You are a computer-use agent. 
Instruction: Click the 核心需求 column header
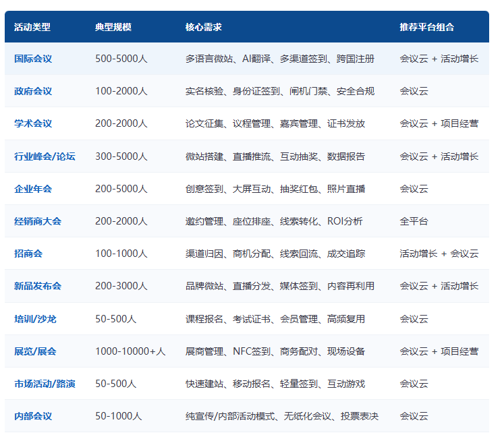(204, 27)
